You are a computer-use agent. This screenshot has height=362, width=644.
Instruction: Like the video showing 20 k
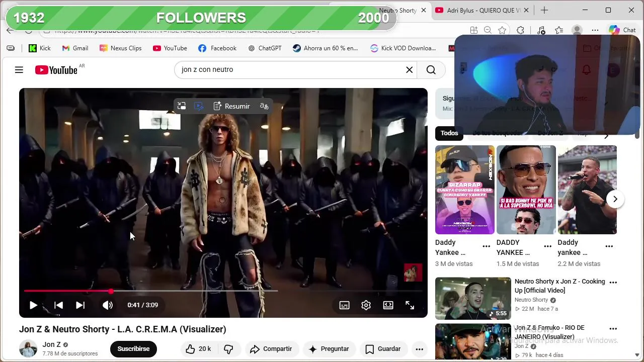[198, 349]
